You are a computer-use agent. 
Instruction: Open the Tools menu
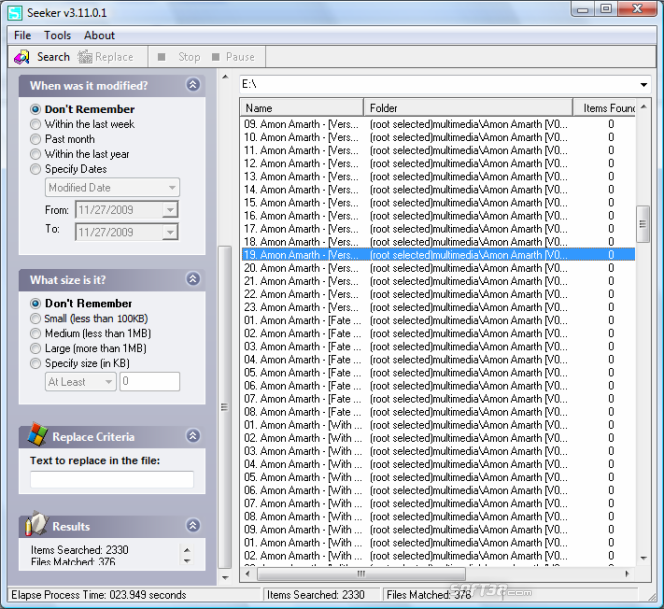57,35
